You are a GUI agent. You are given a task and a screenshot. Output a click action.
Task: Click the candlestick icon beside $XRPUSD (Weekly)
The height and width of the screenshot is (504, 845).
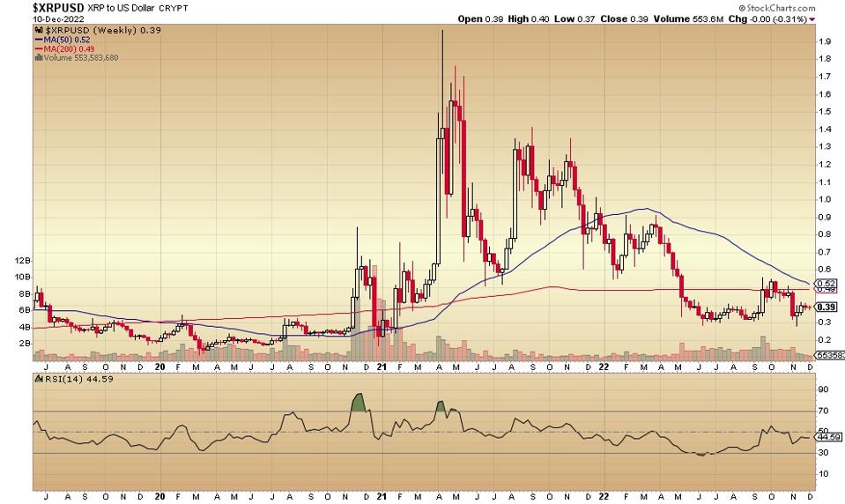click(x=37, y=31)
